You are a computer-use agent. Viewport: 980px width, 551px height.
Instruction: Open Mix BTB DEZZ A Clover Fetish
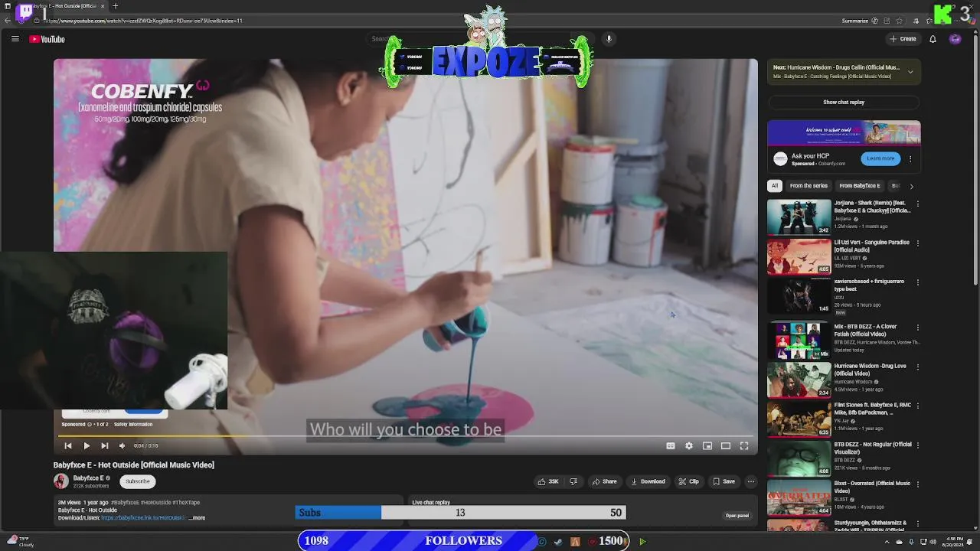799,341
